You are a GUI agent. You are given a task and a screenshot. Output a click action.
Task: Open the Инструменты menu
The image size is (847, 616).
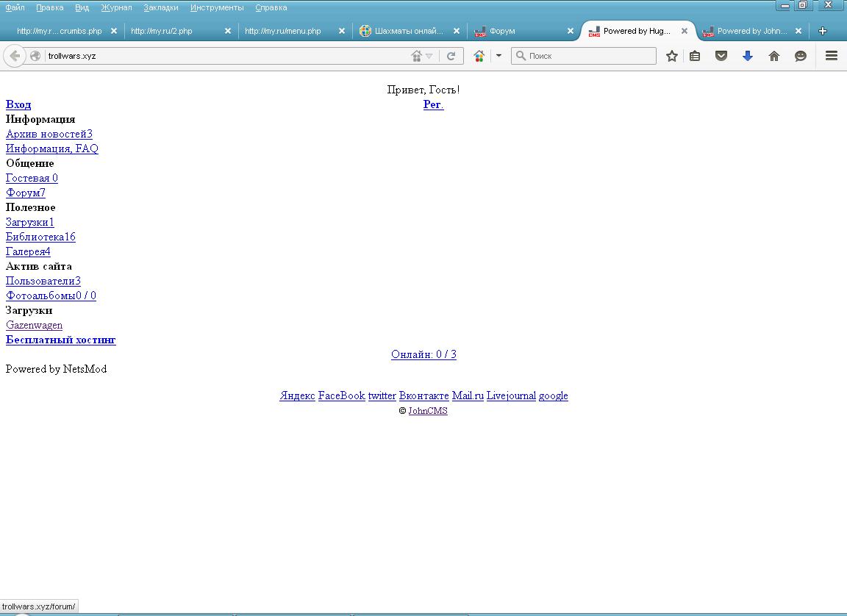(x=216, y=7)
